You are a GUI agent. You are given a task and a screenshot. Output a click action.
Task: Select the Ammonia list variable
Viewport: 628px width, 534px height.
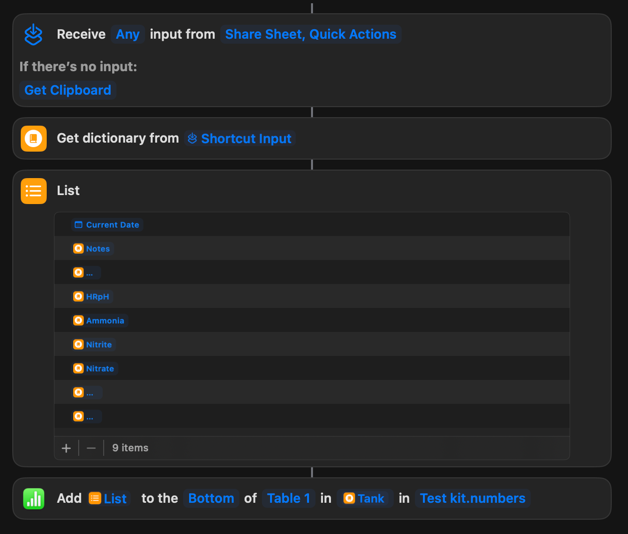click(100, 321)
